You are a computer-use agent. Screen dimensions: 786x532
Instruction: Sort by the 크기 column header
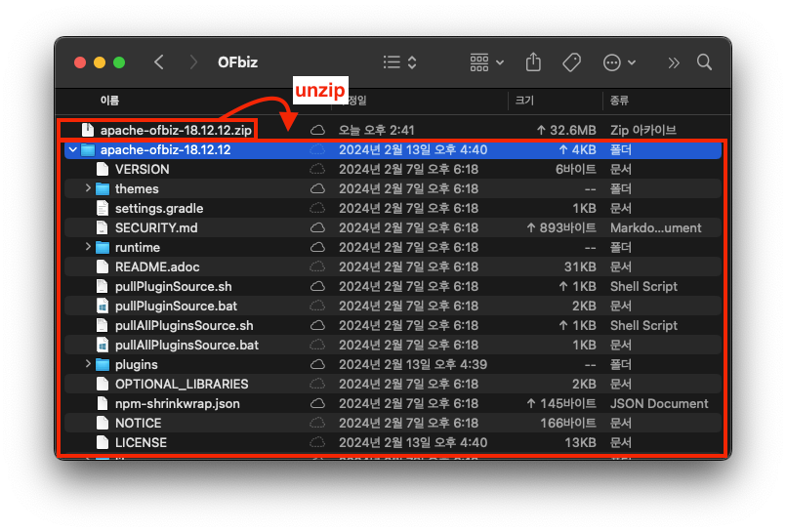click(x=524, y=101)
